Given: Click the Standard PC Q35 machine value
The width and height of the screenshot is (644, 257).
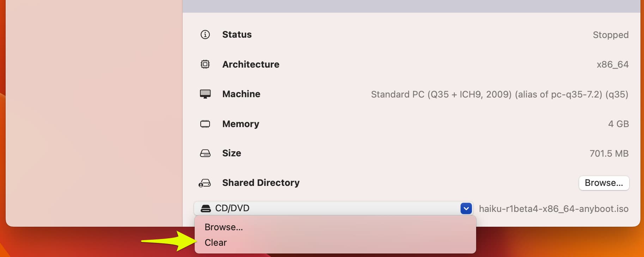Looking at the screenshot, I should tap(500, 94).
